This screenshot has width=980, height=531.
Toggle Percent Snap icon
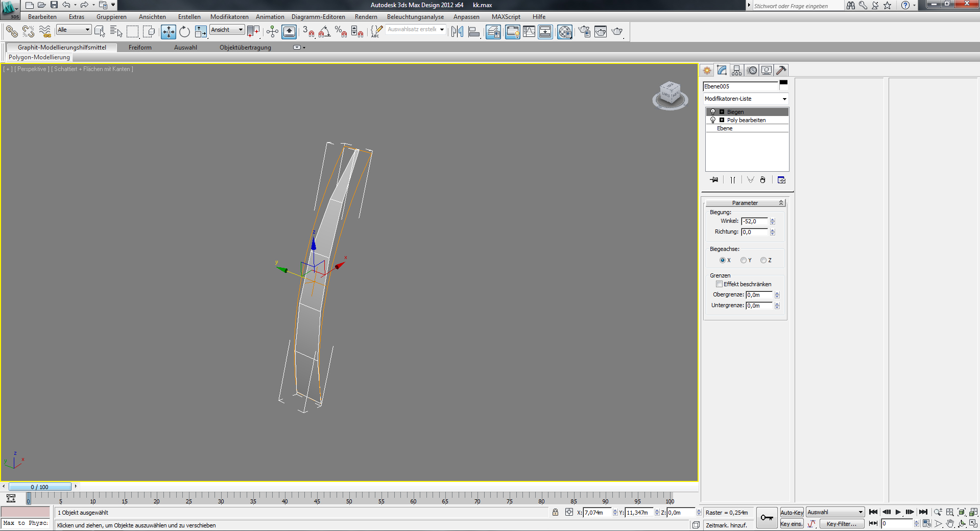341,32
